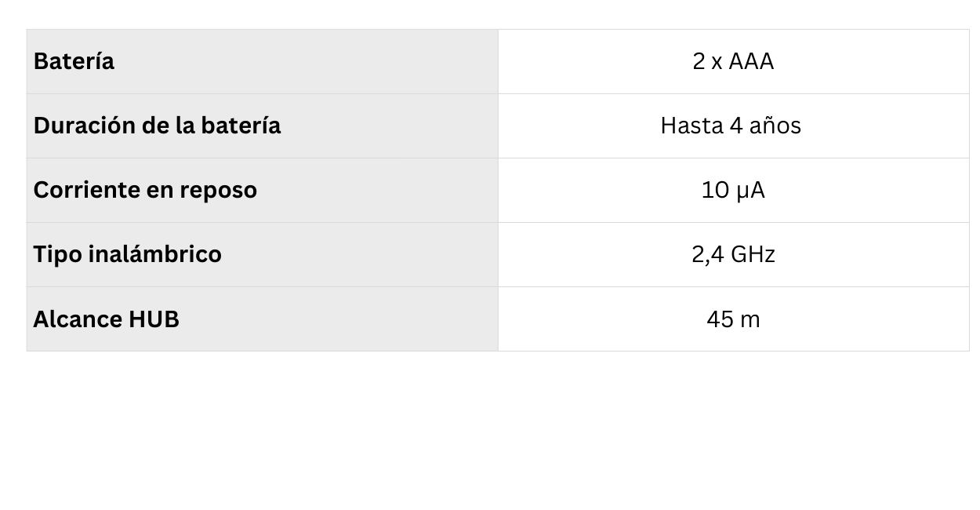Select the 'Hasta 4 años' value cell
This screenshot has height=510, width=980.
[731, 126]
